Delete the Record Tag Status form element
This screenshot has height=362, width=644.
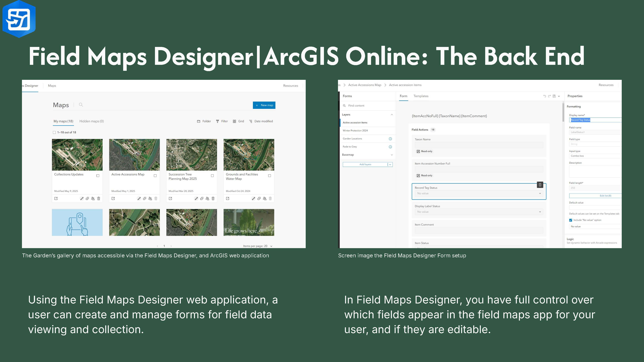[540, 185]
